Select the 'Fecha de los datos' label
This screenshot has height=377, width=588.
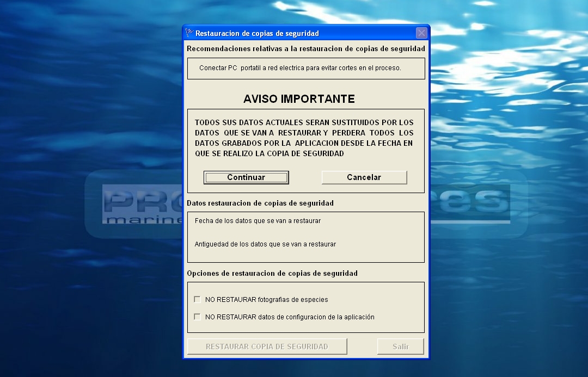pos(258,221)
